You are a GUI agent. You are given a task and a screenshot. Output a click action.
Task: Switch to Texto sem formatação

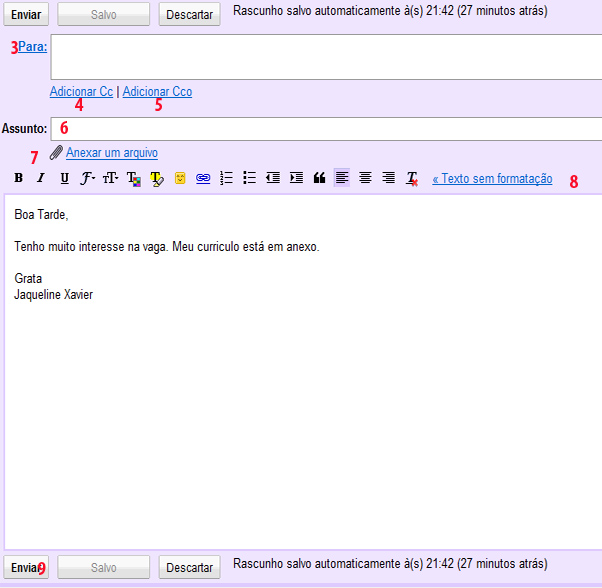click(492, 178)
